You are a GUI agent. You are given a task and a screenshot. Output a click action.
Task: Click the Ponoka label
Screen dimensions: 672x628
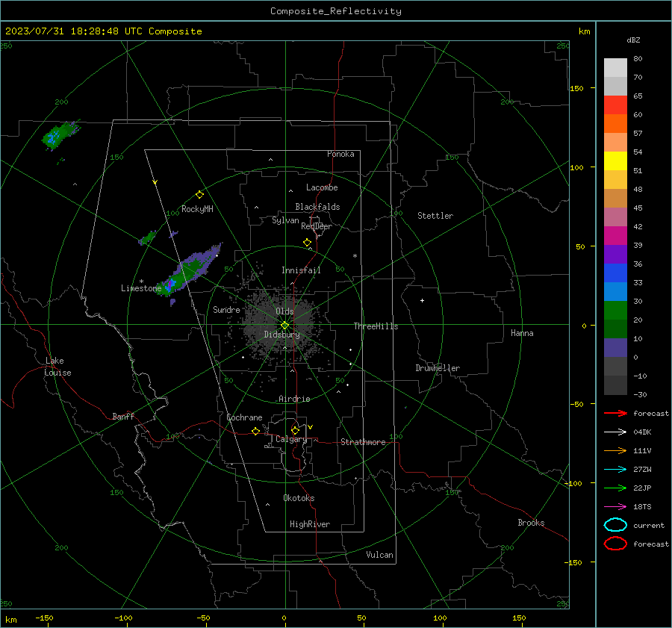click(x=340, y=154)
